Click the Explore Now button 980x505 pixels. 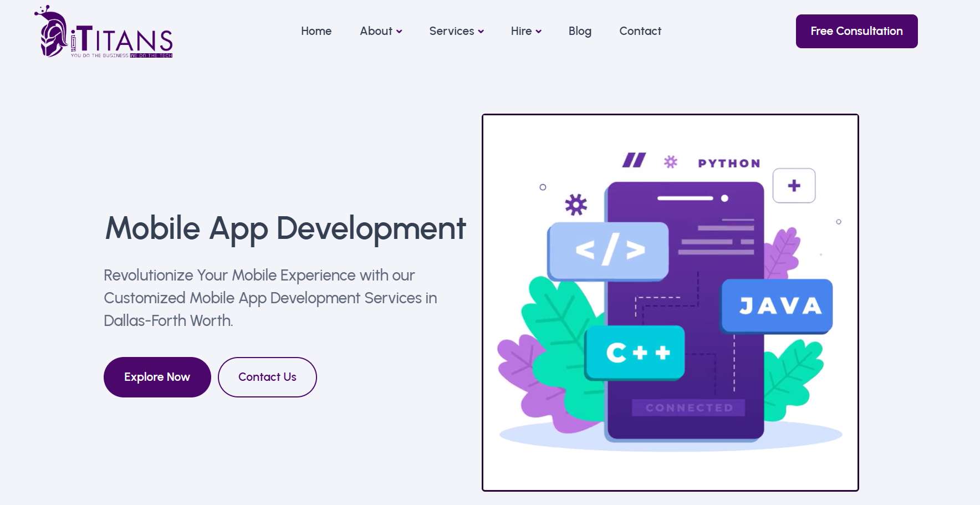[157, 377]
